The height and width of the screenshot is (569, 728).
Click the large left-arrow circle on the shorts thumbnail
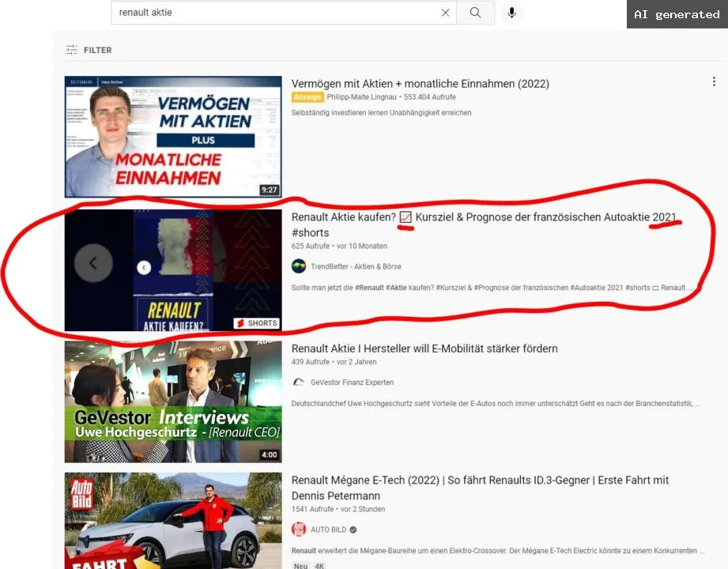click(93, 263)
